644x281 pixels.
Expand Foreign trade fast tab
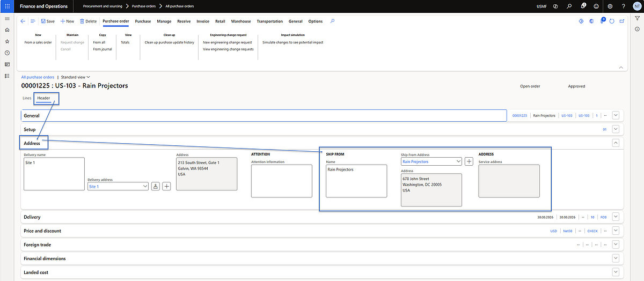(x=616, y=245)
